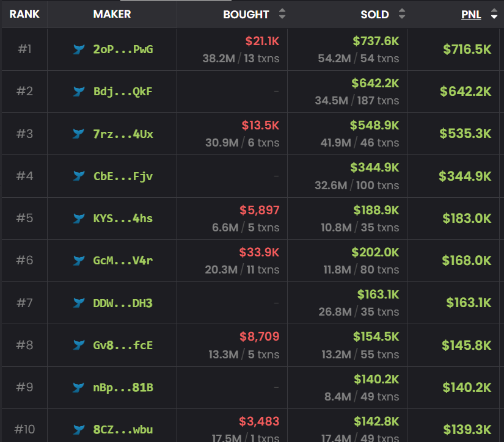
Task: Select the MAKER column header
Action: pyautogui.click(x=112, y=14)
